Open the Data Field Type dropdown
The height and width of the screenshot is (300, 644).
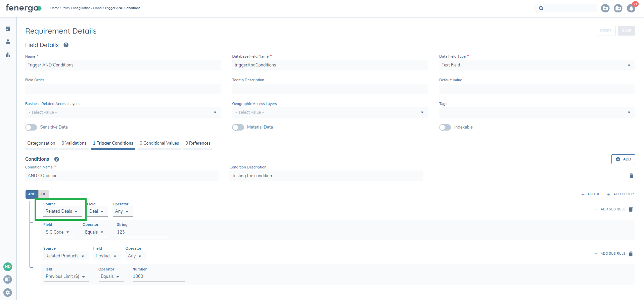(x=537, y=65)
